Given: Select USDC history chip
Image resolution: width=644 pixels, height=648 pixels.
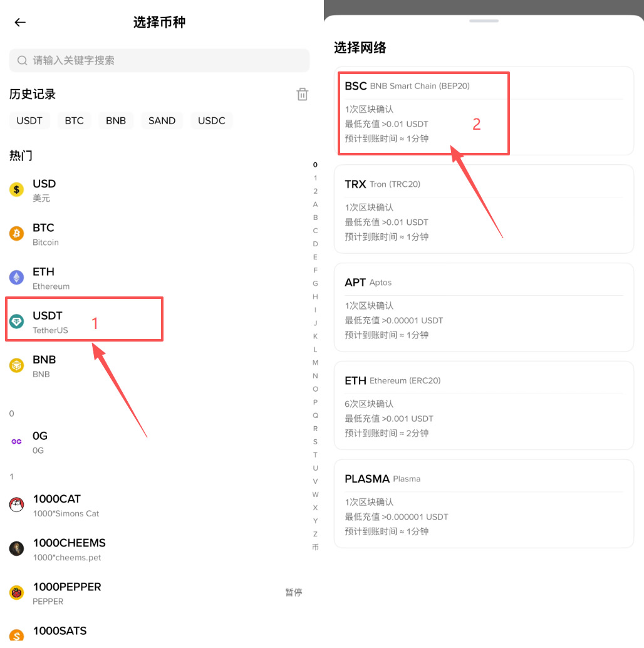Looking at the screenshot, I should coord(212,121).
